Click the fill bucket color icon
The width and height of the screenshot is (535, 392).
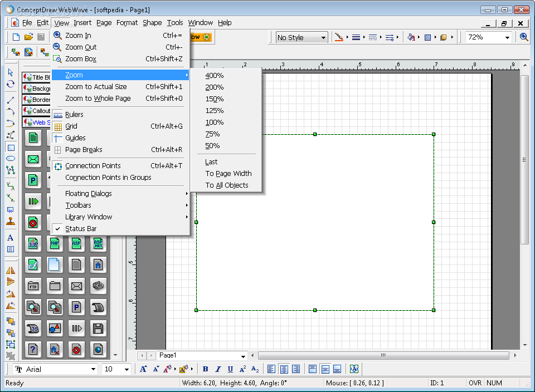[x=411, y=37]
